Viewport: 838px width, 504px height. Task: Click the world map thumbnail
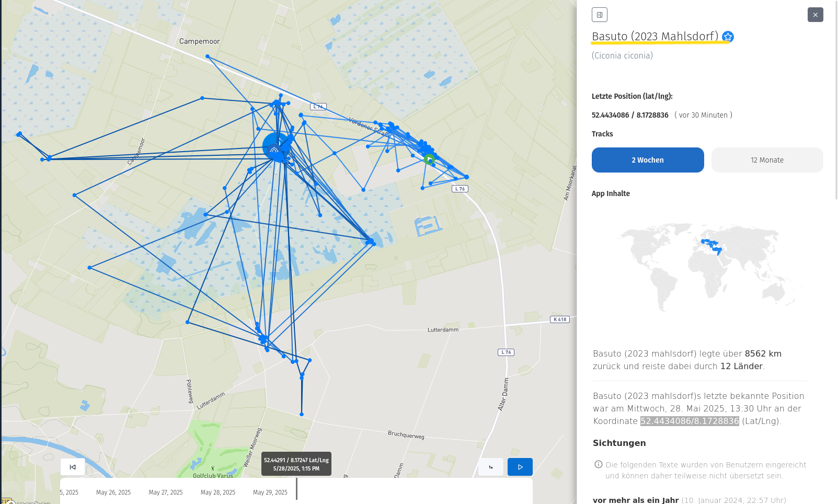click(x=707, y=267)
